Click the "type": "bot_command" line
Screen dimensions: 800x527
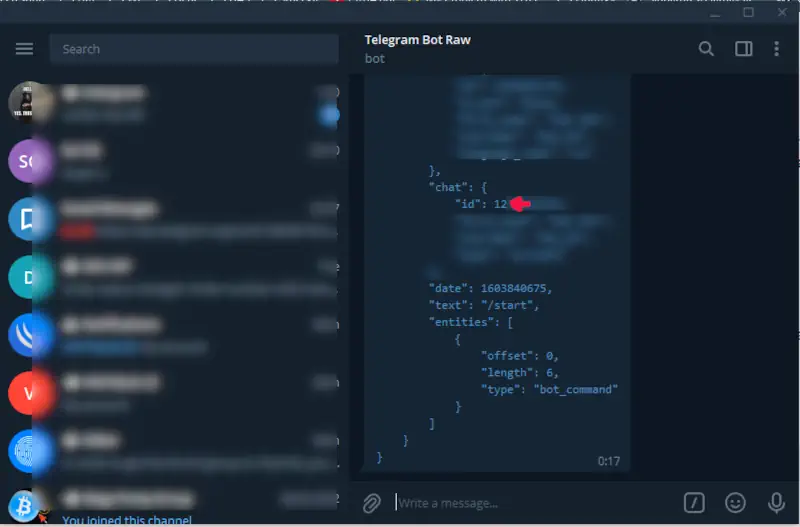click(x=549, y=390)
